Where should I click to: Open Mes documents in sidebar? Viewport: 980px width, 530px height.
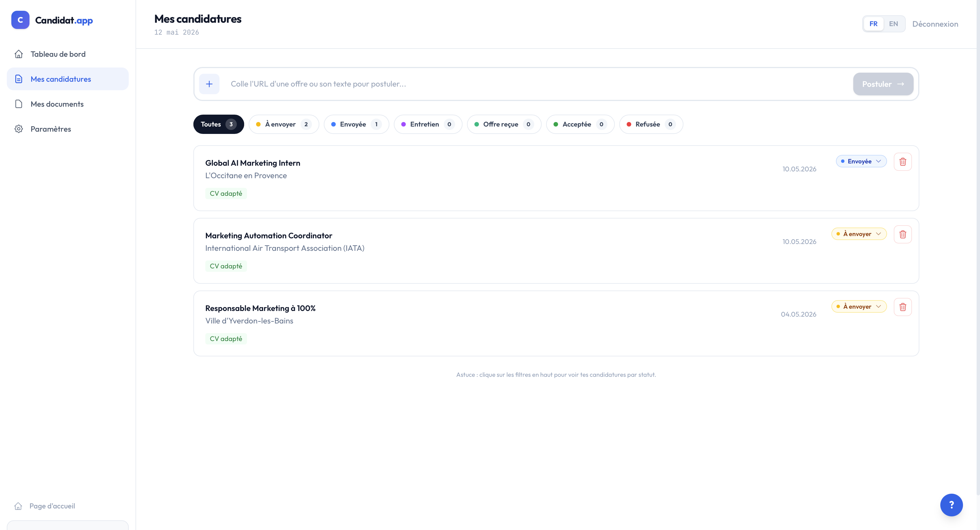(x=68, y=104)
